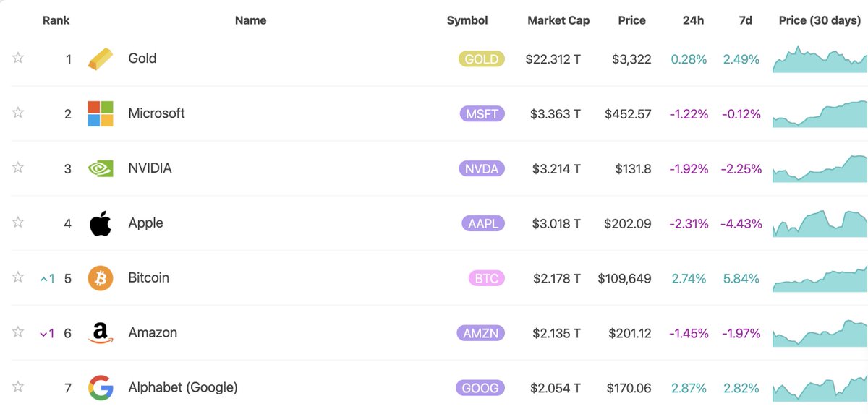The width and height of the screenshot is (868, 414).
Task: Click the $109,649 price value
Action: 625,279
